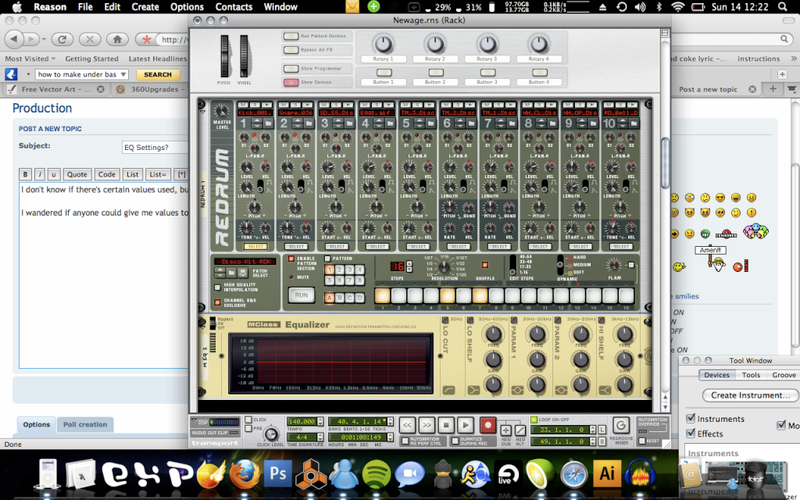800x500 pixels.
Task: Uncheck Instruments in Tool Window
Action: tap(691, 418)
